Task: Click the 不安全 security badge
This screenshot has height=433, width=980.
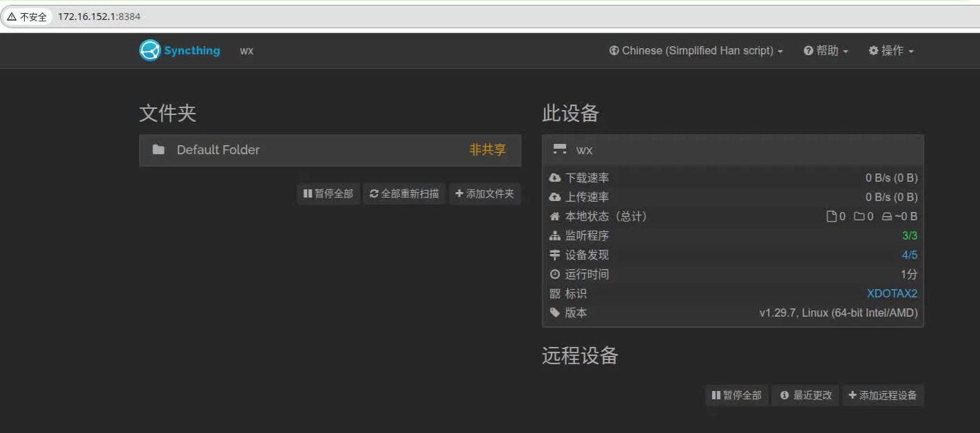Action: coord(28,17)
